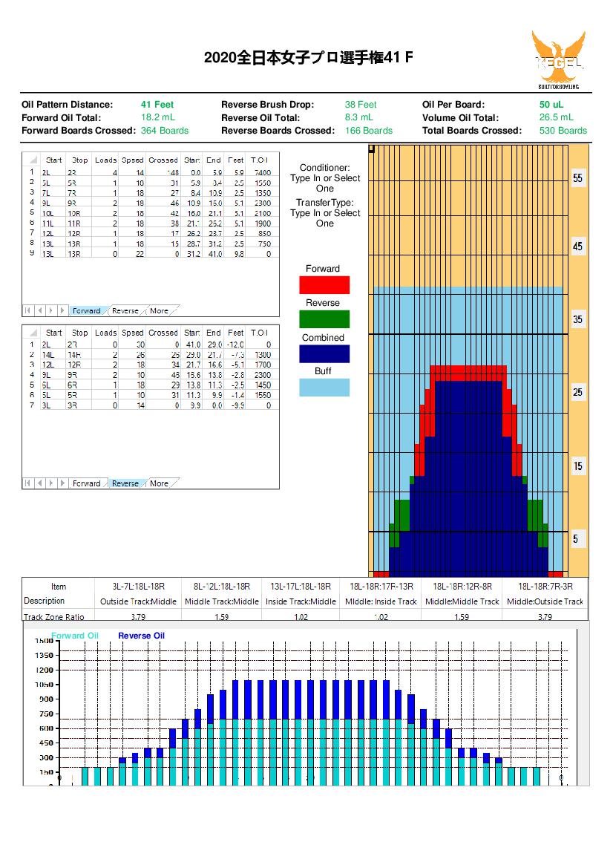
Task: Jump to last sheet arrow in forward table
Action: coord(62,310)
